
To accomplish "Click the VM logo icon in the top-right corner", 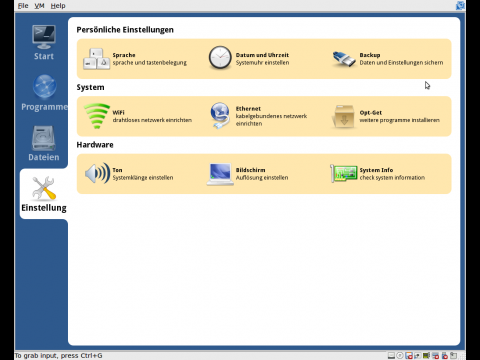I will (460, 6).
